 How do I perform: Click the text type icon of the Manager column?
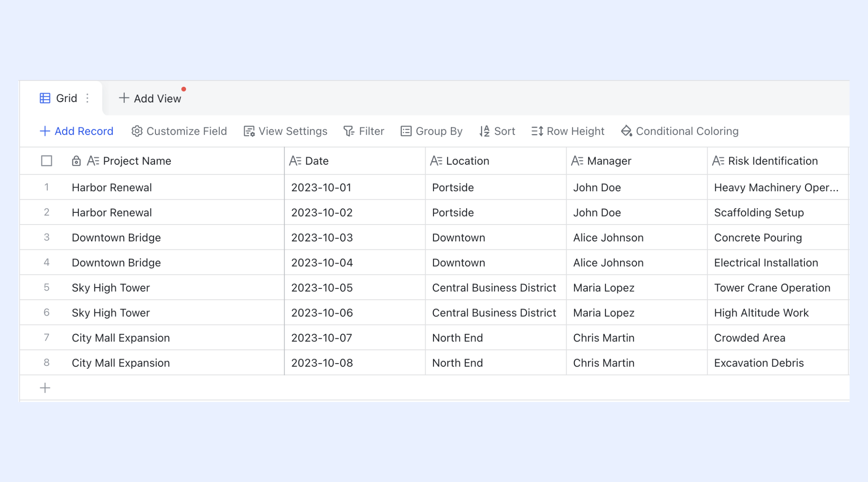pyautogui.click(x=577, y=161)
